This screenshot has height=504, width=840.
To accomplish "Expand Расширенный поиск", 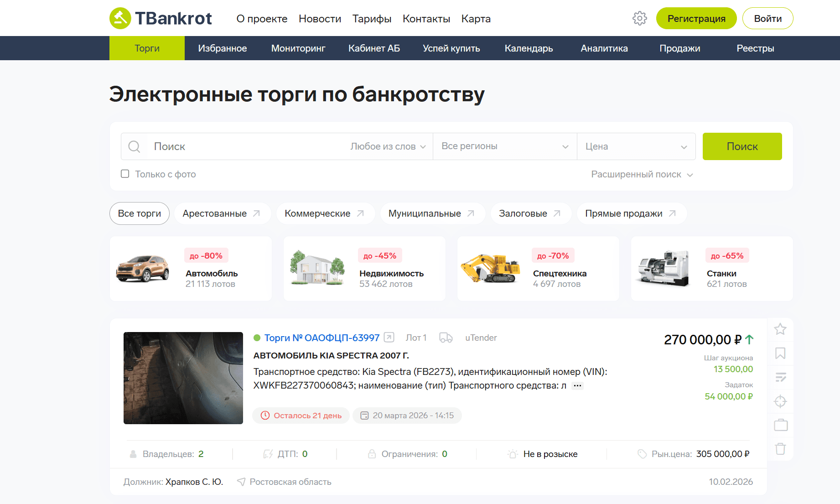I will [642, 174].
